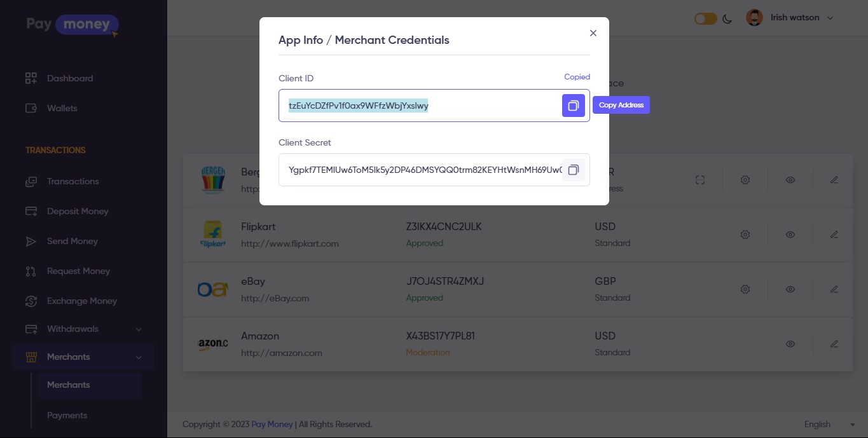Click the QR code icon for first merchant
Screen dimensions: 868x438
click(x=699, y=180)
